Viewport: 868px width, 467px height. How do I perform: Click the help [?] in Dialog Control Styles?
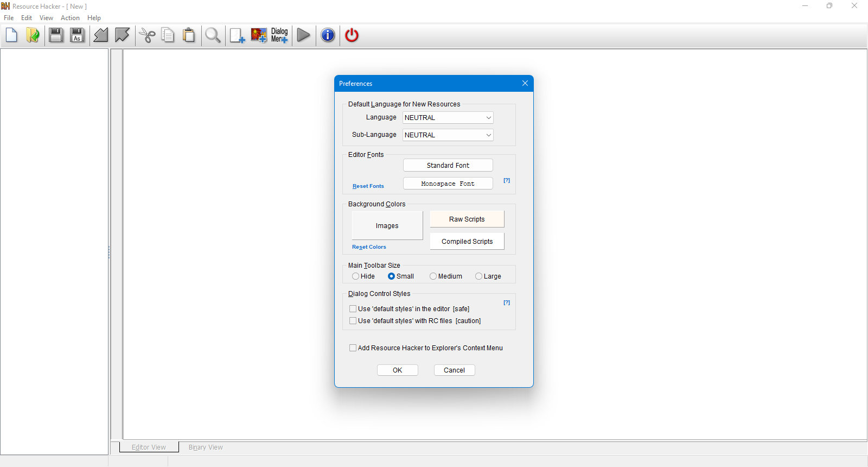click(x=507, y=302)
